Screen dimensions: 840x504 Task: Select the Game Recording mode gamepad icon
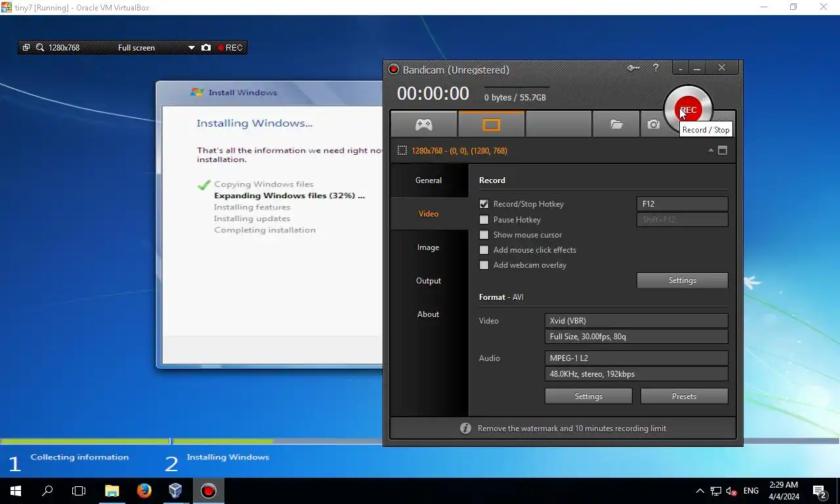pos(424,124)
